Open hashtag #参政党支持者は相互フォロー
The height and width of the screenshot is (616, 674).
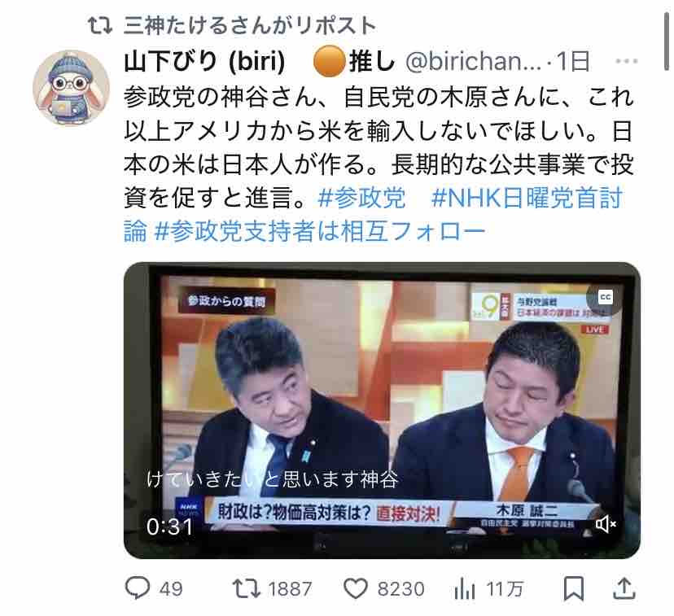(319, 231)
